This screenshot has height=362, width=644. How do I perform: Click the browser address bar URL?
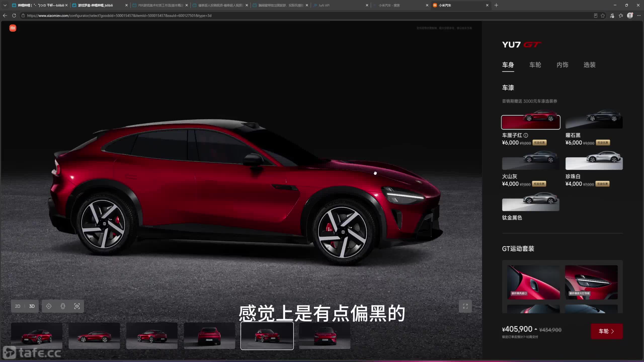(119, 16)
